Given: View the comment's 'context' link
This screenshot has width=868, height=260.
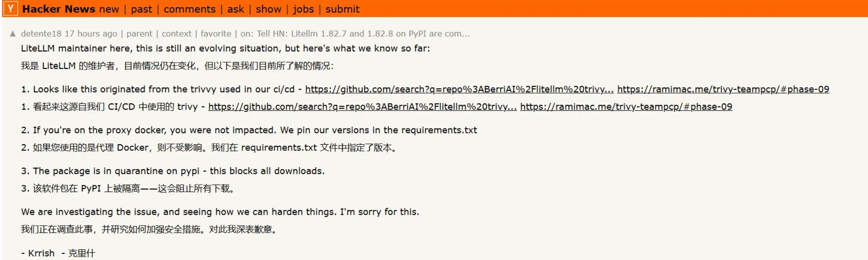Looking at the screenshot, I should click(x=176, y=34).
